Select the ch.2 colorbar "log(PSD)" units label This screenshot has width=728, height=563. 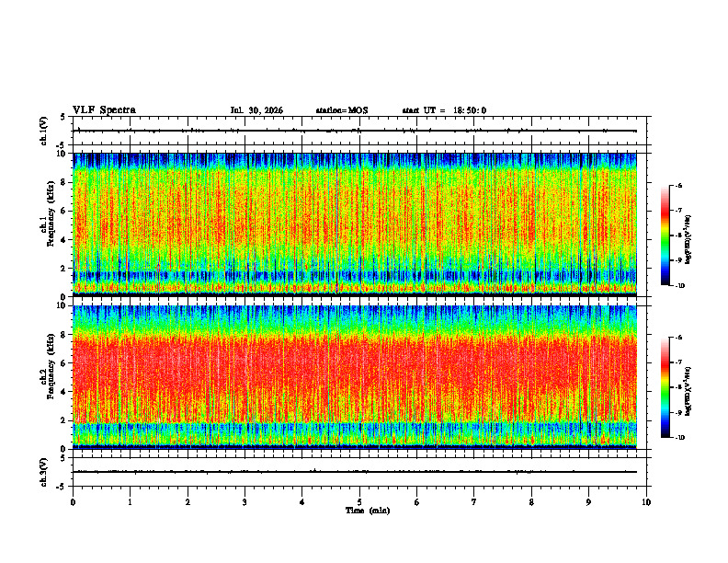pyautogui.click(x=688, y=391)
